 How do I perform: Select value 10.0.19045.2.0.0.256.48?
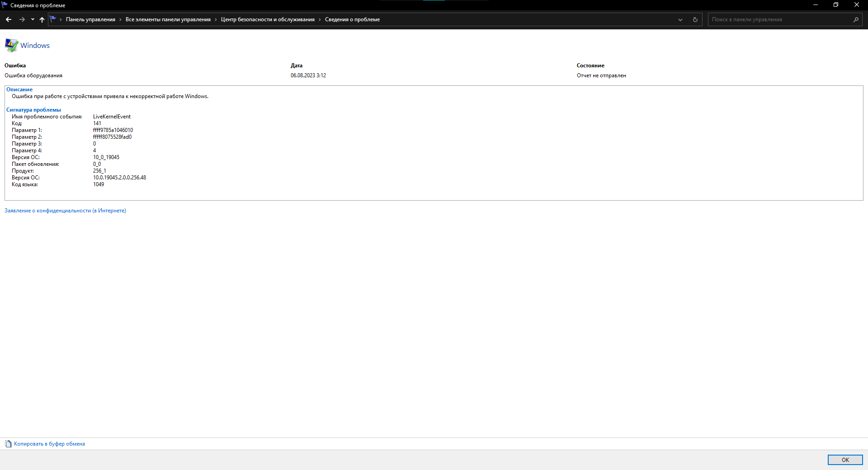click(119, 178)
